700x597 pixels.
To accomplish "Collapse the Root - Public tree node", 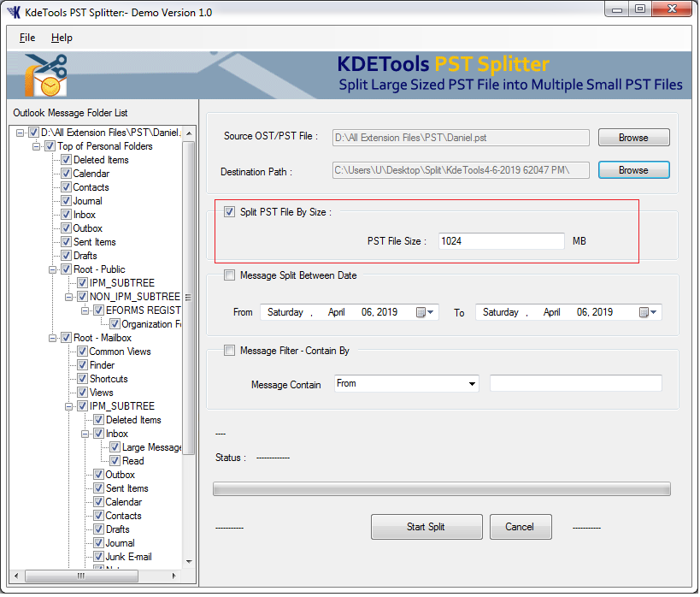I will 54,269.
